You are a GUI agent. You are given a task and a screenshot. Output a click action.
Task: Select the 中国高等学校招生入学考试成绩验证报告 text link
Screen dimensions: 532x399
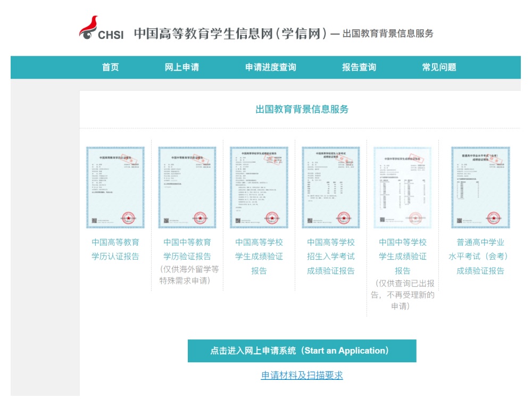pos(331,256)
